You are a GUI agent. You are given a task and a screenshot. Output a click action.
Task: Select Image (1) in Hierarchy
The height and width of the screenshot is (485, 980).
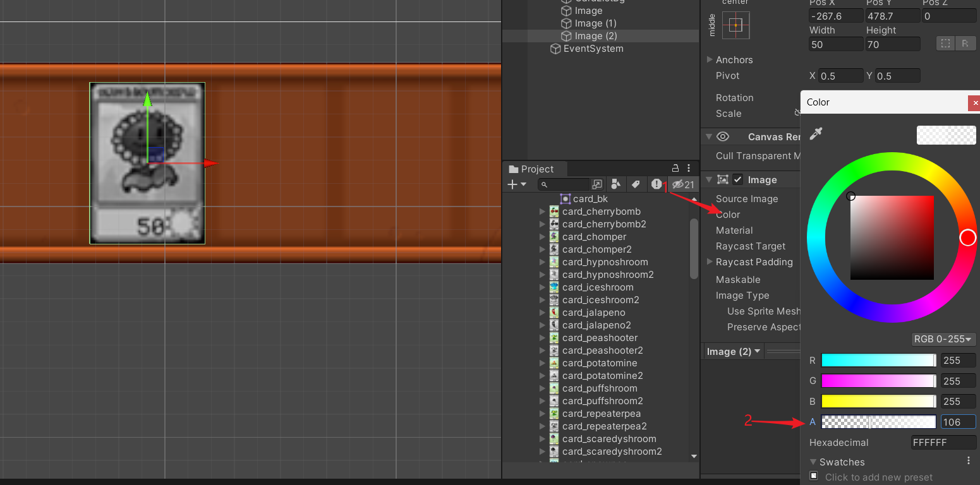point(596,23)
